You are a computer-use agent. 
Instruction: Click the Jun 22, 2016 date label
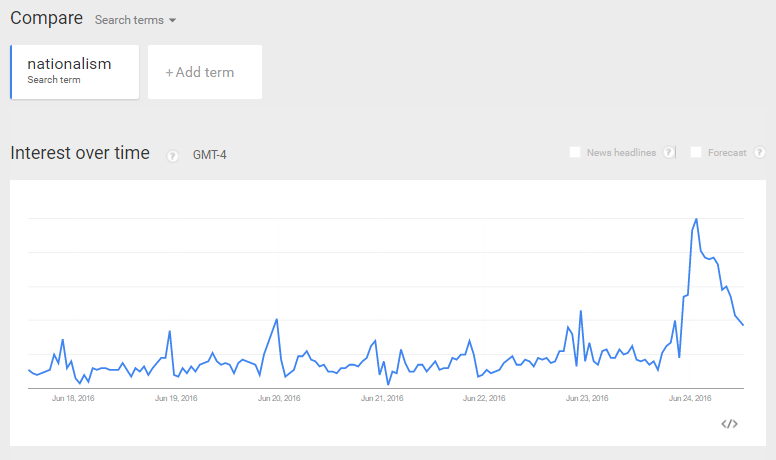(484, 398)
